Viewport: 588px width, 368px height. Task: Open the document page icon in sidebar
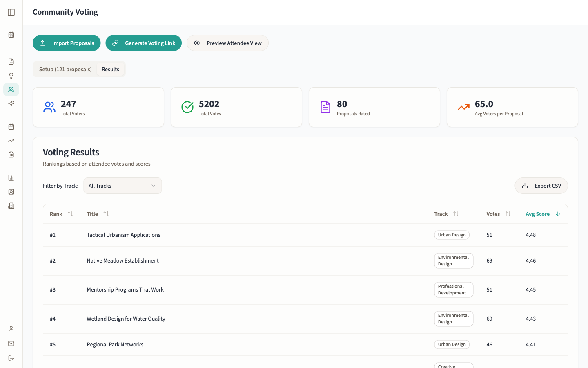tap(11, 62)
